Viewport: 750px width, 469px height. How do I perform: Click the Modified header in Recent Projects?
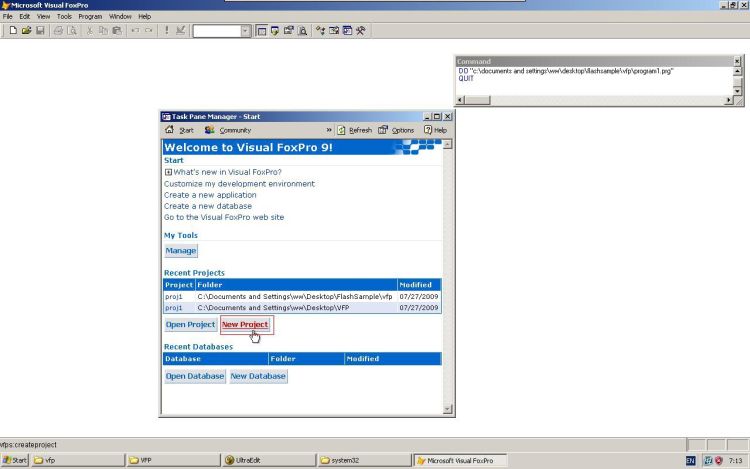(x=419, y=285)
